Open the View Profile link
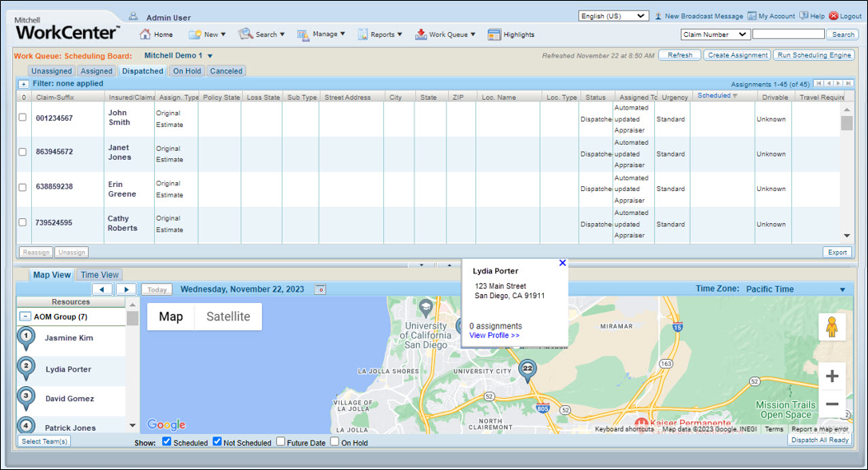The image size is (868, 470). pyautogui.click(x=494, y=336)
